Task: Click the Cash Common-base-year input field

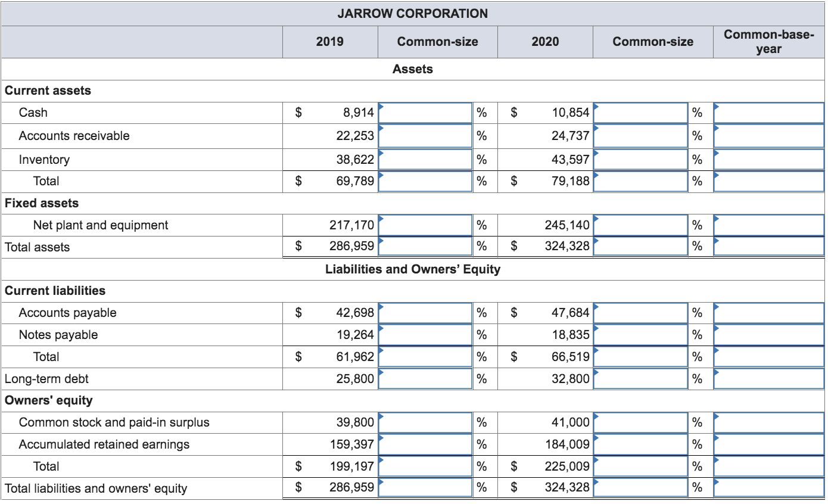Action: pos(768,113)
